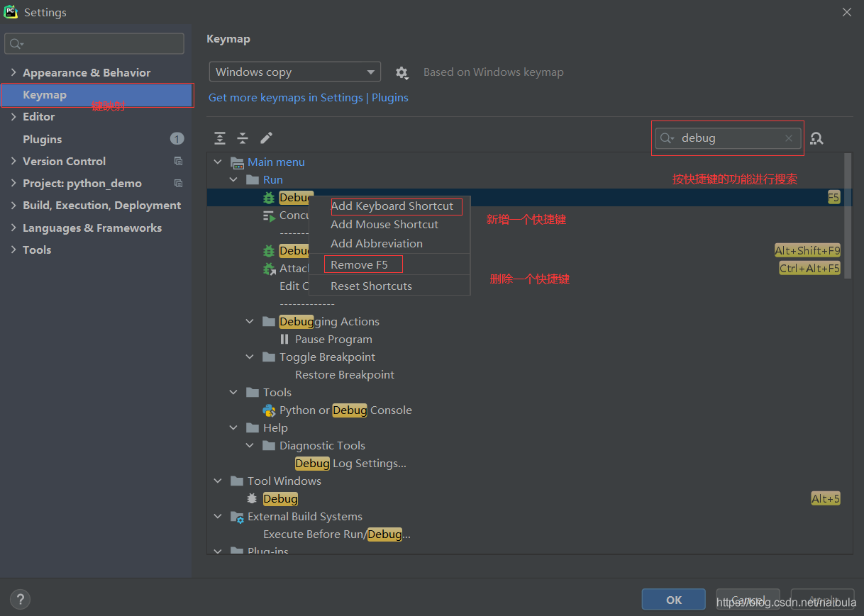Click the Attach to Process bug icon
864x616 pixels.
point(269,269)
